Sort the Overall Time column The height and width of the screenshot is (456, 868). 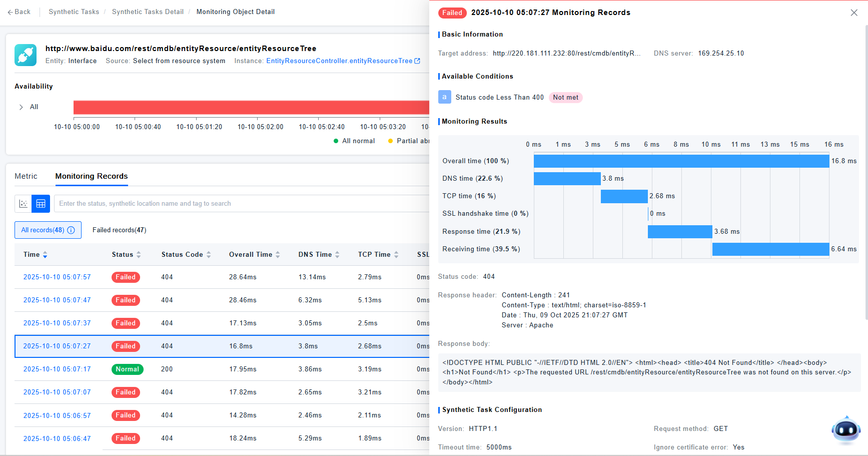[x=278, y=255]
